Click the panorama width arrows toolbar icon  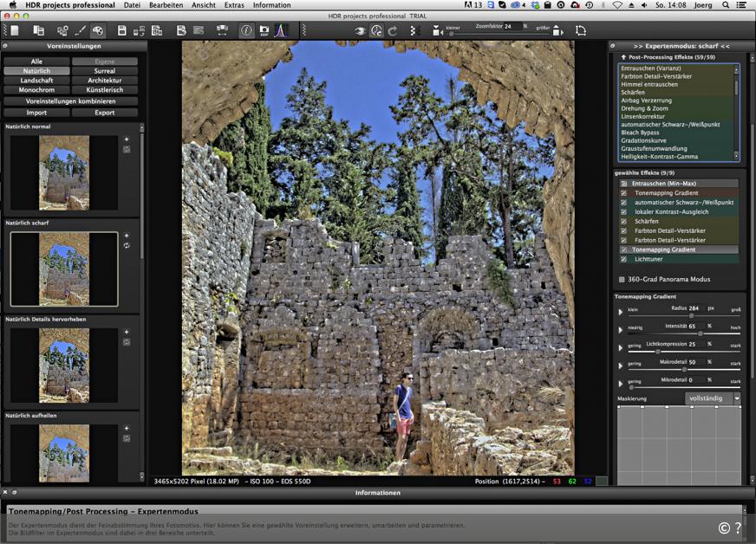tap(222, 30)
